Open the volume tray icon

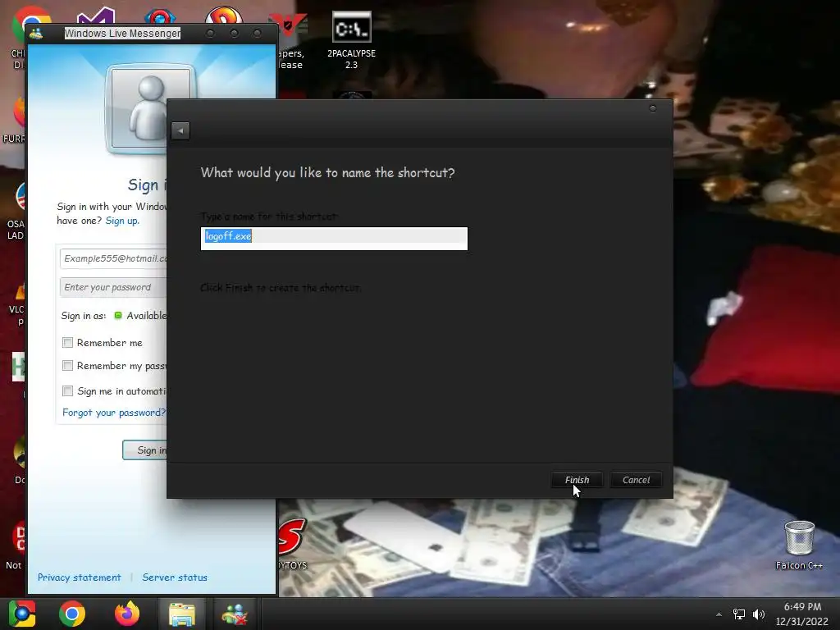[759, 614]
